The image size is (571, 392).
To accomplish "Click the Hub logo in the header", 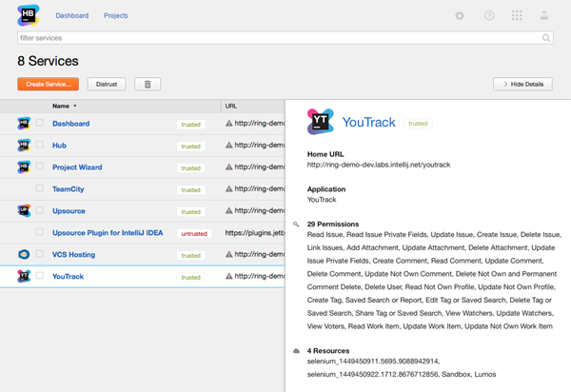I will [29, 16].
